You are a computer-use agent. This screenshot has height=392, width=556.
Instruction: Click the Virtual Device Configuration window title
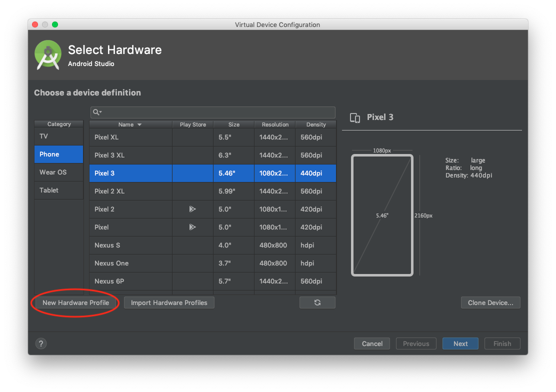pyautogui.click(x=277, y=25)
